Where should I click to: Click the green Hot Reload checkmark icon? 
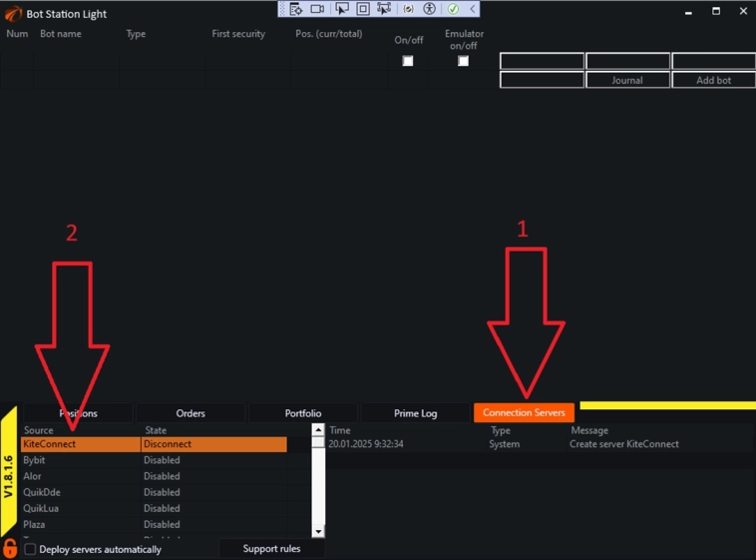(x=453, y=9)
